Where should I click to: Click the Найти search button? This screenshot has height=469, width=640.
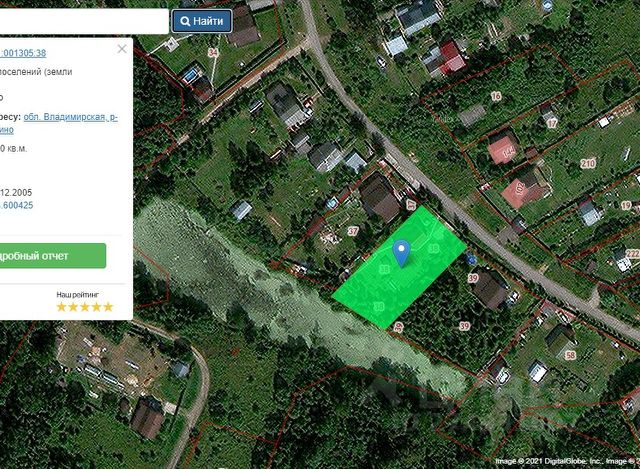click(x=202, y=21)
